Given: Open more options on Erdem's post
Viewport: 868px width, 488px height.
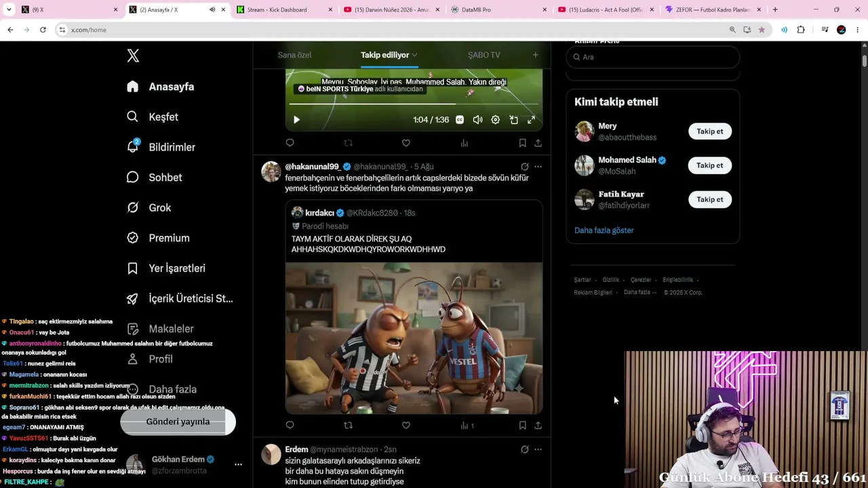Looking at the screenshot, I should (538, 449).
